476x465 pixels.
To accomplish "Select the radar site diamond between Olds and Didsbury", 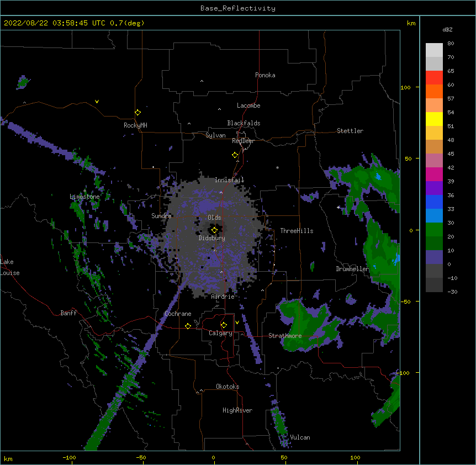I will 214,230.
